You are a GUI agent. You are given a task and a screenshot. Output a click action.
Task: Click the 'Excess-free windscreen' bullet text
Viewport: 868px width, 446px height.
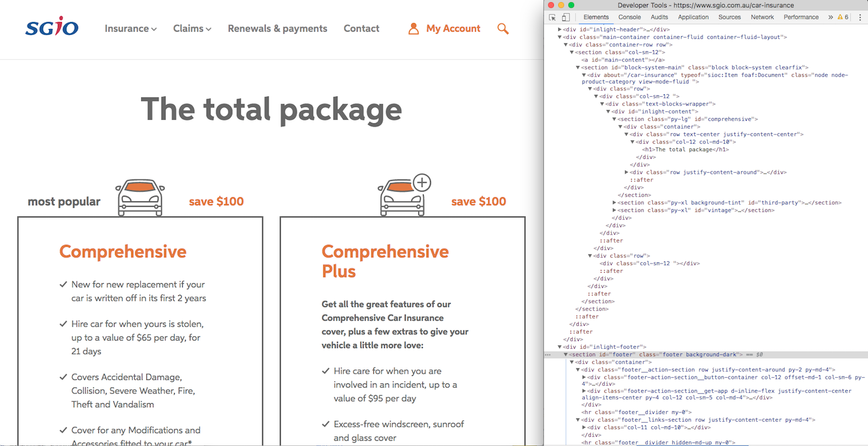399,431
